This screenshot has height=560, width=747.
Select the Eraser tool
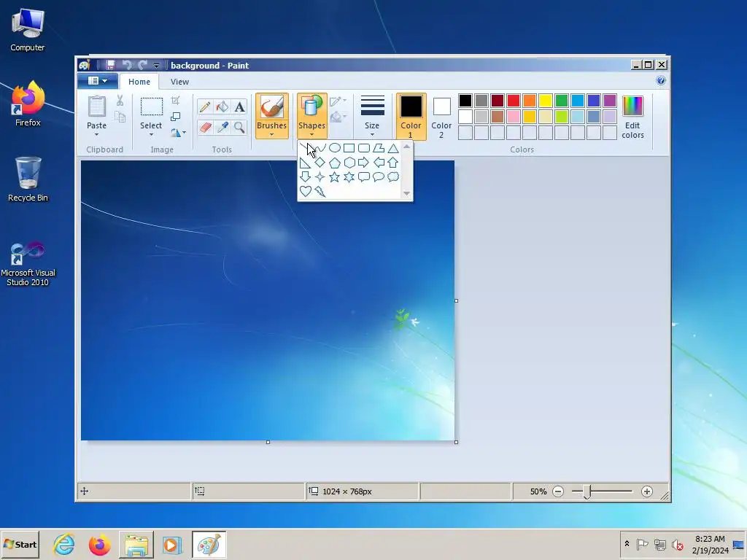tap(205, 127)
